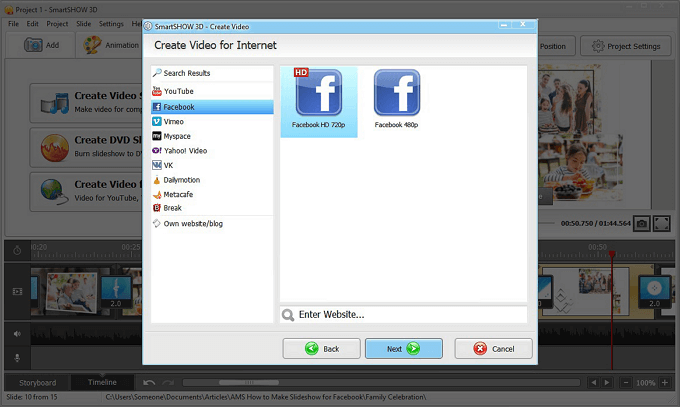This screenshot has height=407, width=680.
Task: Click the 2.0 transition with plus icon
Action: 654,292
